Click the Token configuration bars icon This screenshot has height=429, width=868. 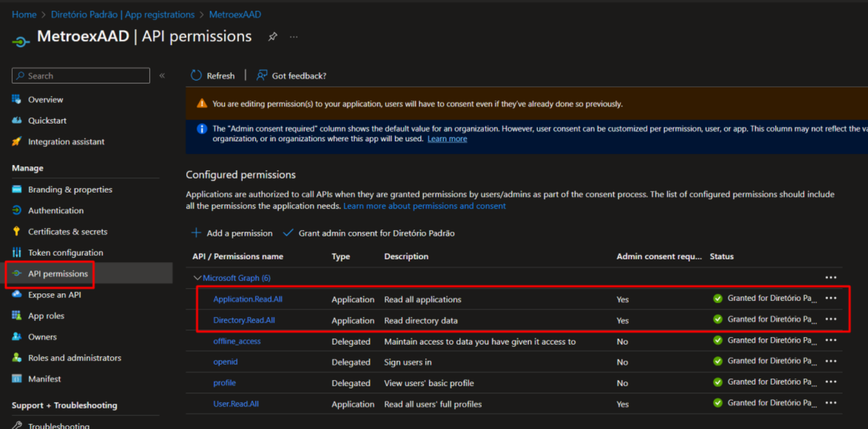17,252
